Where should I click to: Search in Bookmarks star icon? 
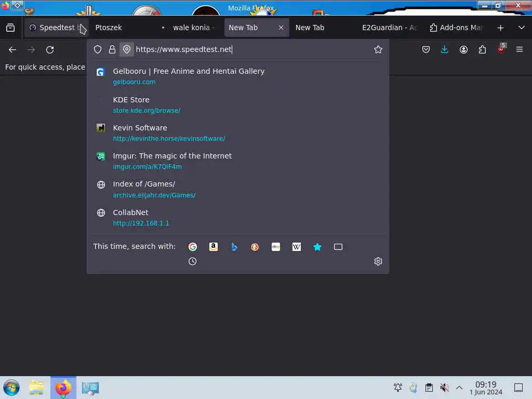point(317,247)
